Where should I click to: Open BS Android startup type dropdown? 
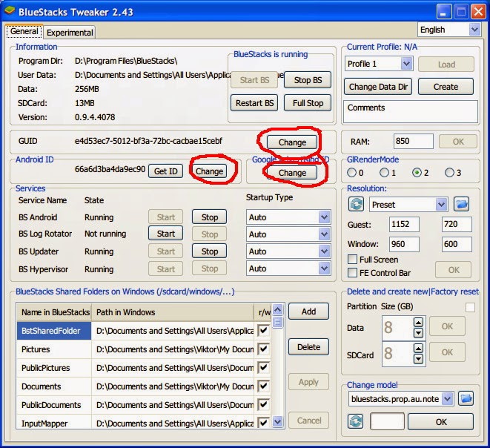[x=324, y=217]
